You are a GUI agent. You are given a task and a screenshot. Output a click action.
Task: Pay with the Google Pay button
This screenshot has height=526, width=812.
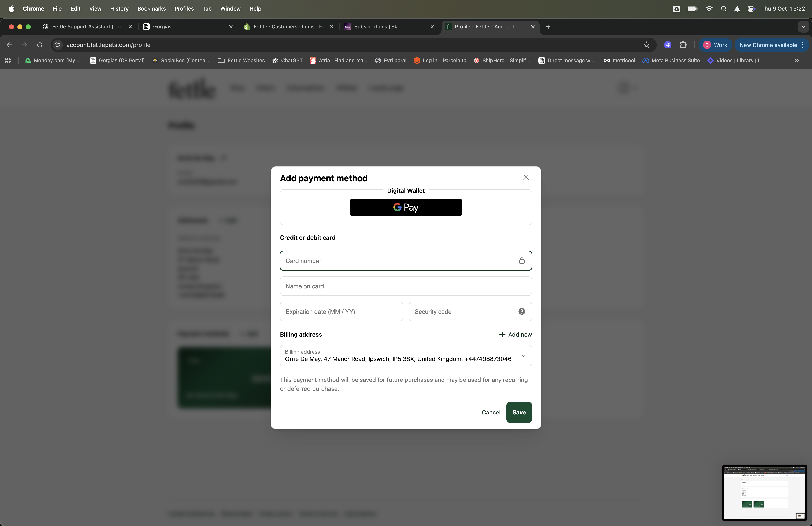[x=406, y=207]
